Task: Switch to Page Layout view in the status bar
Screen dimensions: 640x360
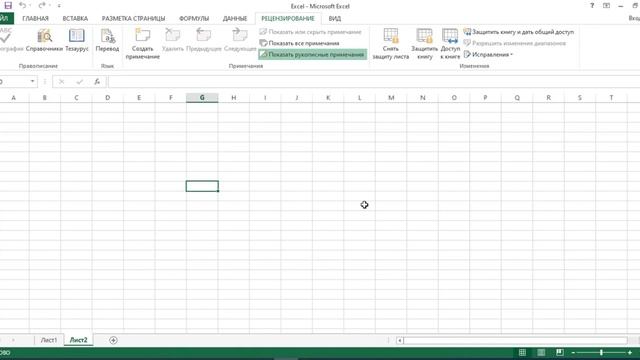Action: pyautogui.click(x=541, y=353)
